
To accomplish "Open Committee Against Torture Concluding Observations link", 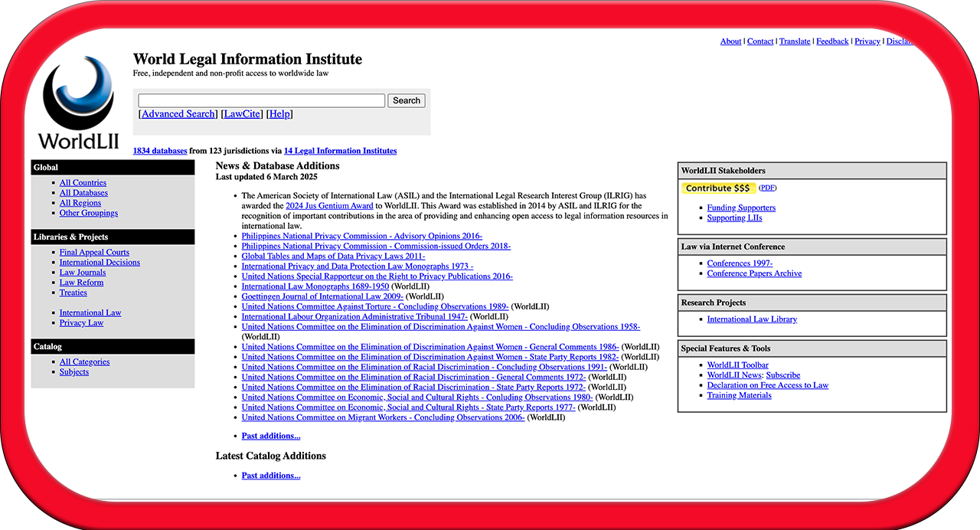I will coord(375,306).
